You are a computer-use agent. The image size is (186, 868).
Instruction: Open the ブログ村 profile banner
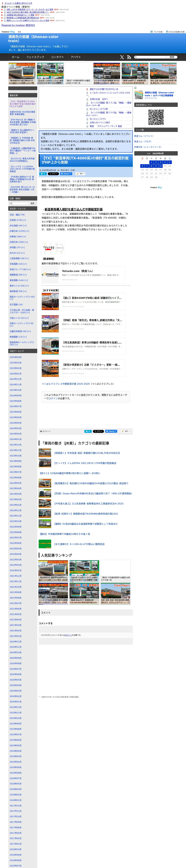(x=53, y=248)
